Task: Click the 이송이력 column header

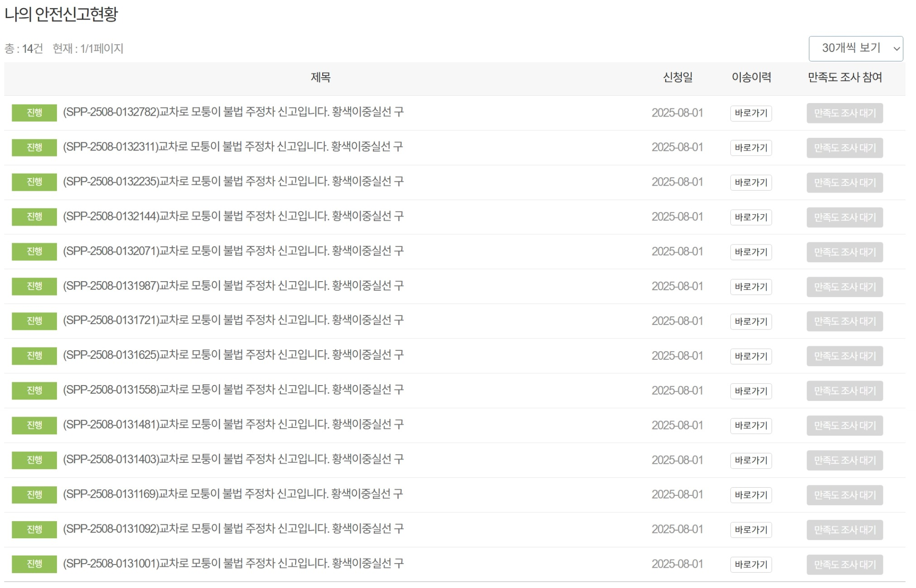Action: tap(751, 77)
